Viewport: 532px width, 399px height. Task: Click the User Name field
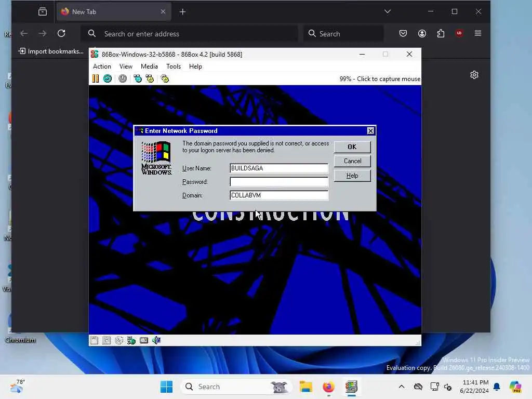pos(279,168)
